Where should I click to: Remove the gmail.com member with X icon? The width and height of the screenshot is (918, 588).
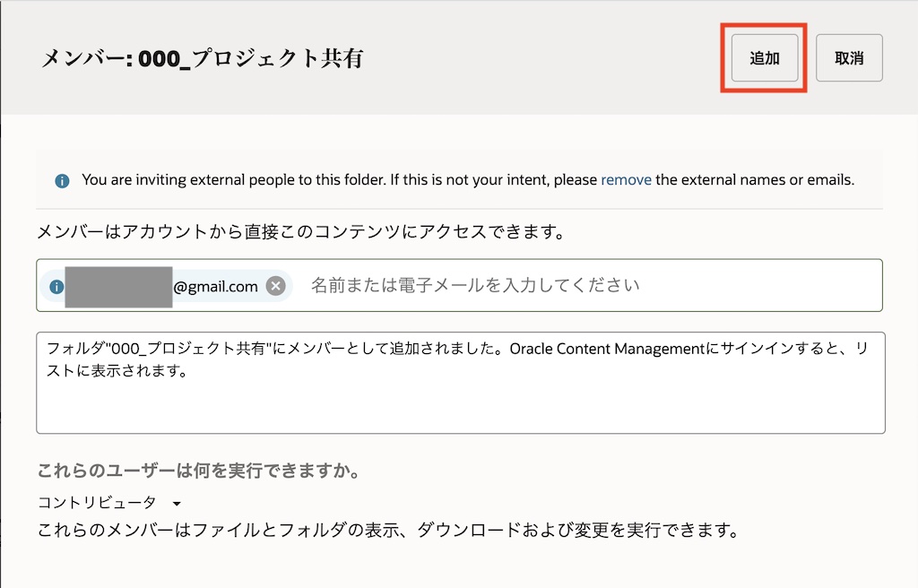275,286
